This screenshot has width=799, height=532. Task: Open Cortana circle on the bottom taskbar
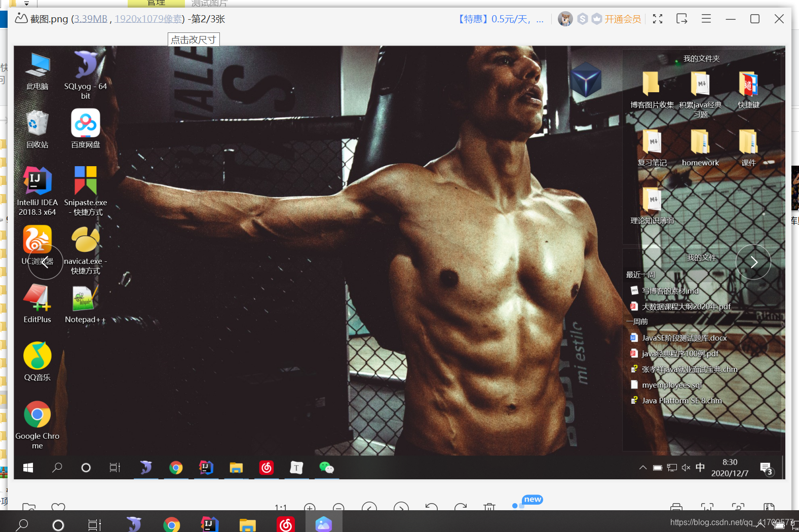click(x=58, y=525)
